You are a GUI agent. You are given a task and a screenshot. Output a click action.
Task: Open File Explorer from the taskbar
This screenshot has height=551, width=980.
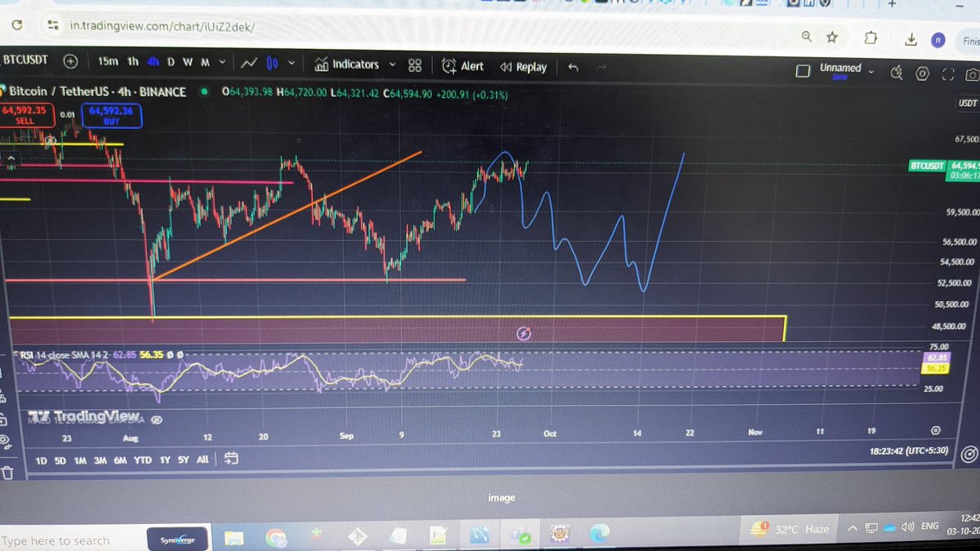coord(235,538)
